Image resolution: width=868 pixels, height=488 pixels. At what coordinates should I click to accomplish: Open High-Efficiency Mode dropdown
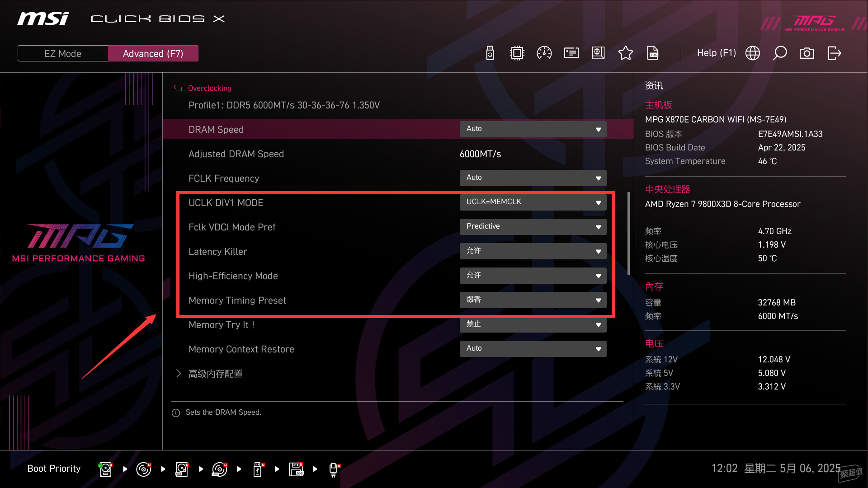click(533, 276)
